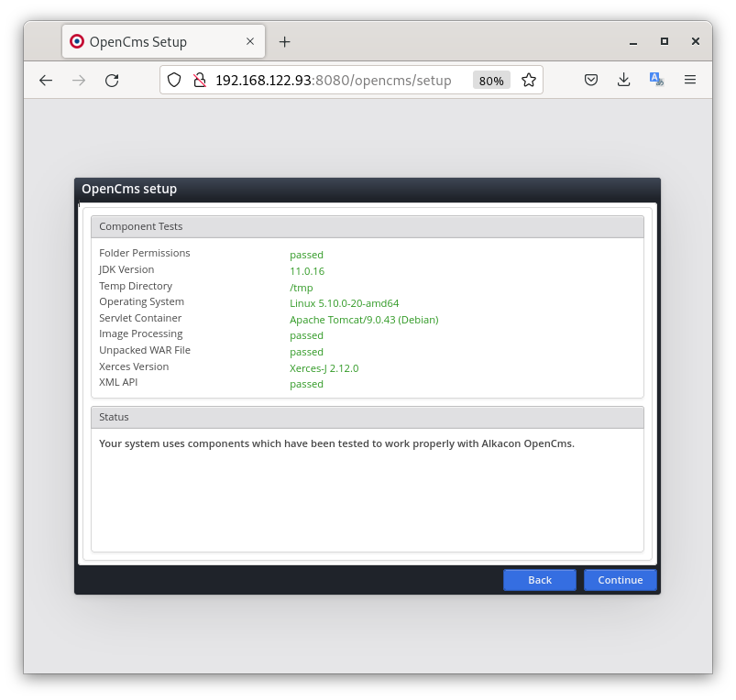The height and width of the screenshot is (700, 736).
Task: Open a new browser tab
Action: pos(284,42)
